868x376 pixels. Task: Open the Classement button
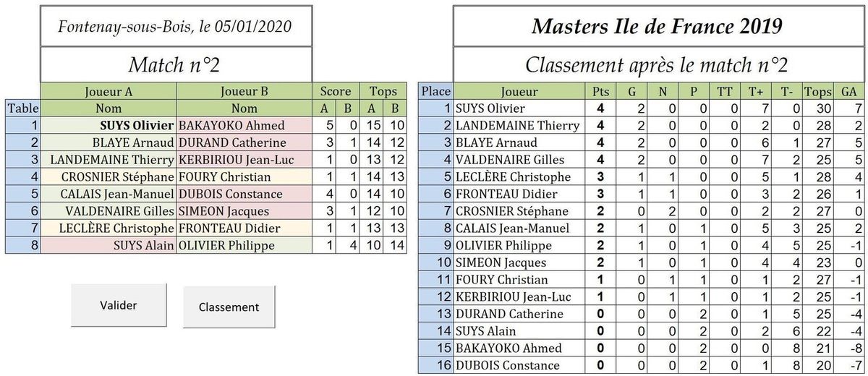[x=229, y=307]
